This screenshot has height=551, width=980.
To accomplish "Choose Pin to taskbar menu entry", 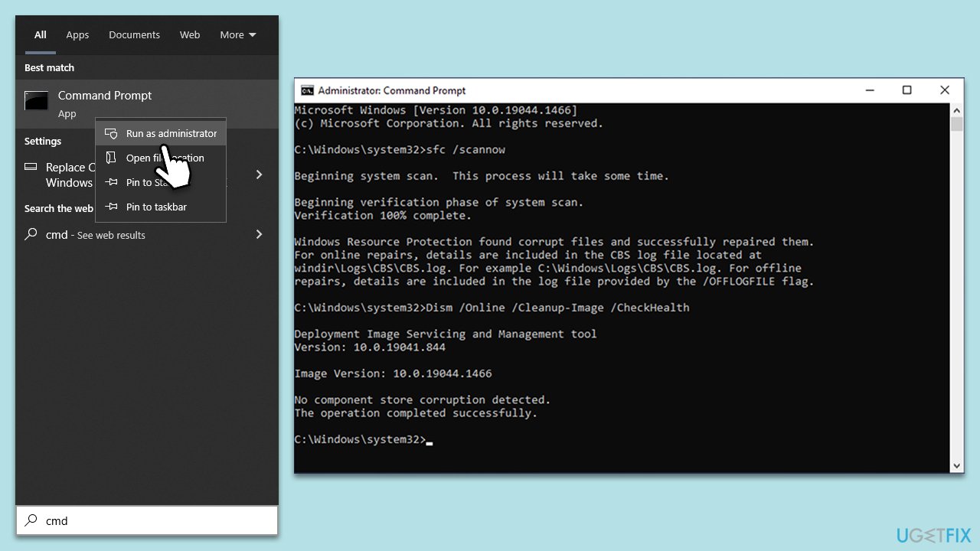I will coord(156,207).
